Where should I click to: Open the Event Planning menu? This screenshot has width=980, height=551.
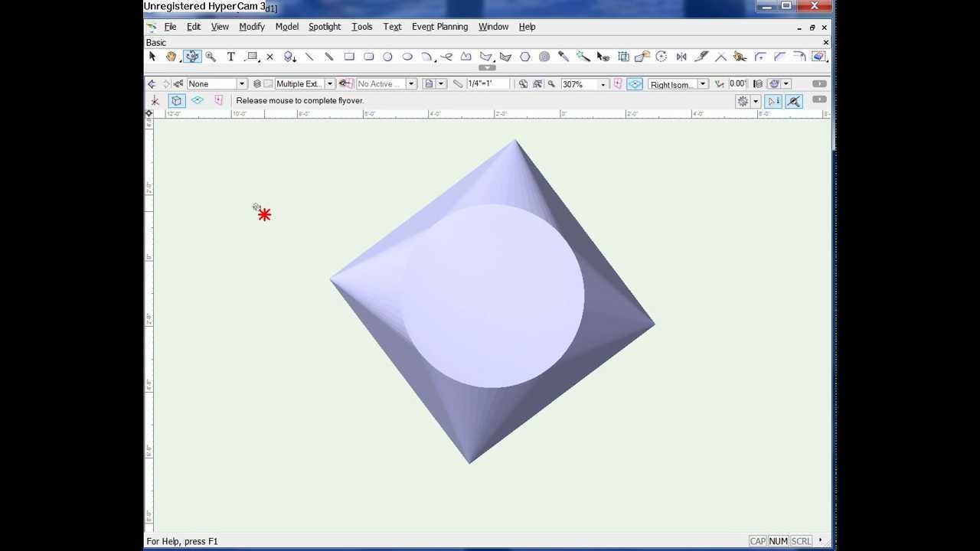pos(439,27)
